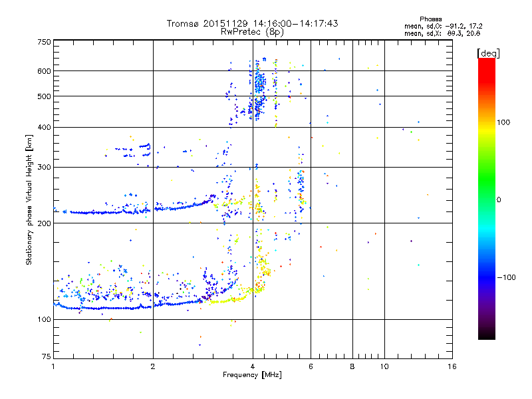Click the height axis tick '300'

[44, 167]
